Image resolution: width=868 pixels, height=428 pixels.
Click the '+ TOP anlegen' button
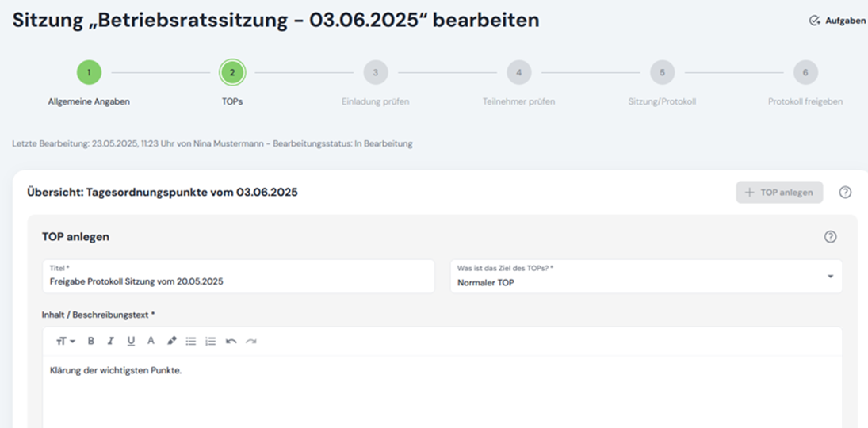pos(779,193)
